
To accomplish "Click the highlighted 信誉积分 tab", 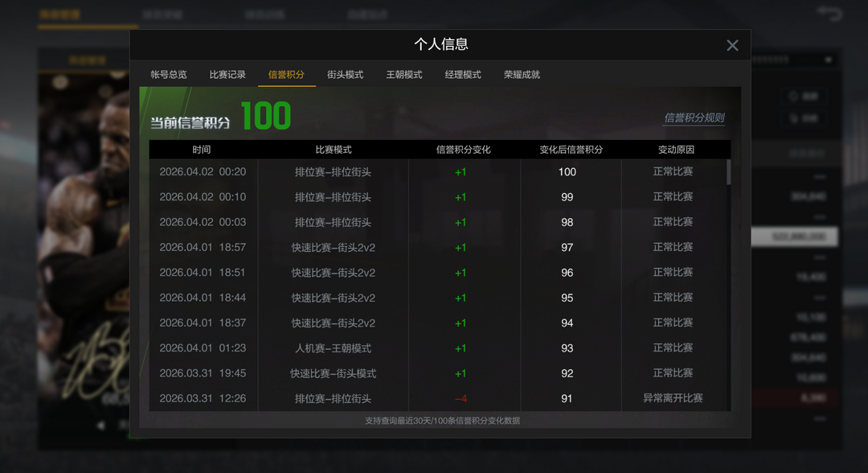I will click(287, 74).
